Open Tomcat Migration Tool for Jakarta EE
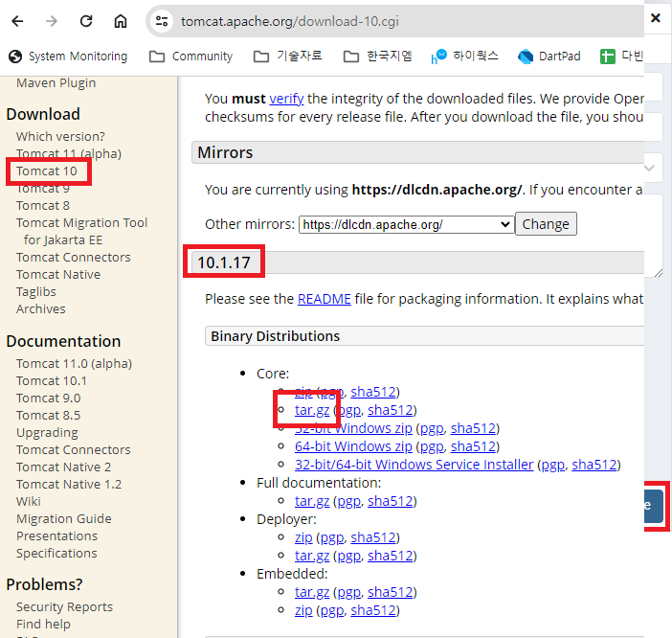The image size is (672, 638). click(x=82, y=231)
